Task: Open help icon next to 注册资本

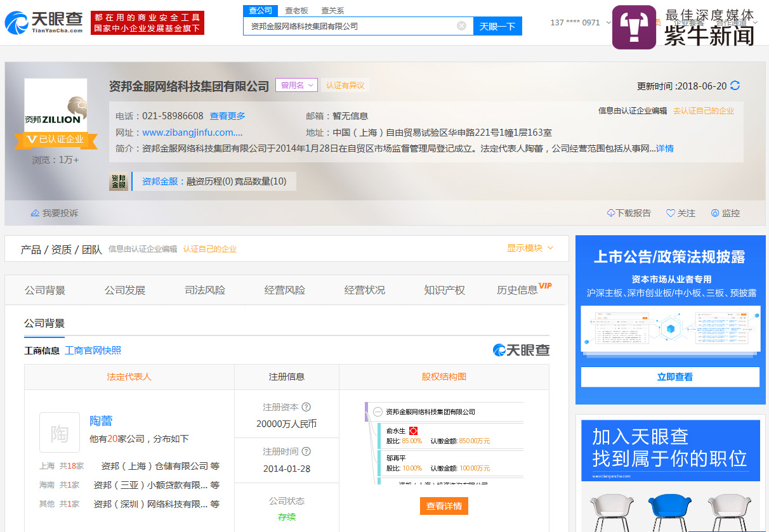Action: tap(306, 407)
